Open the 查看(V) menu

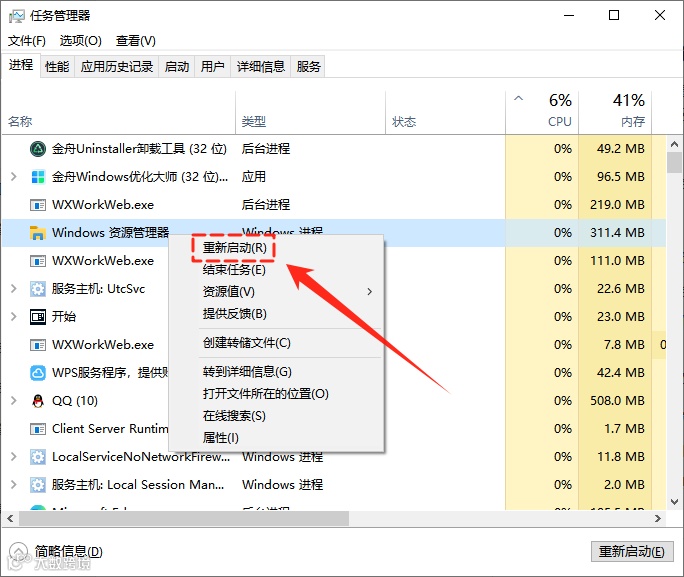click(x=136, y=41)
